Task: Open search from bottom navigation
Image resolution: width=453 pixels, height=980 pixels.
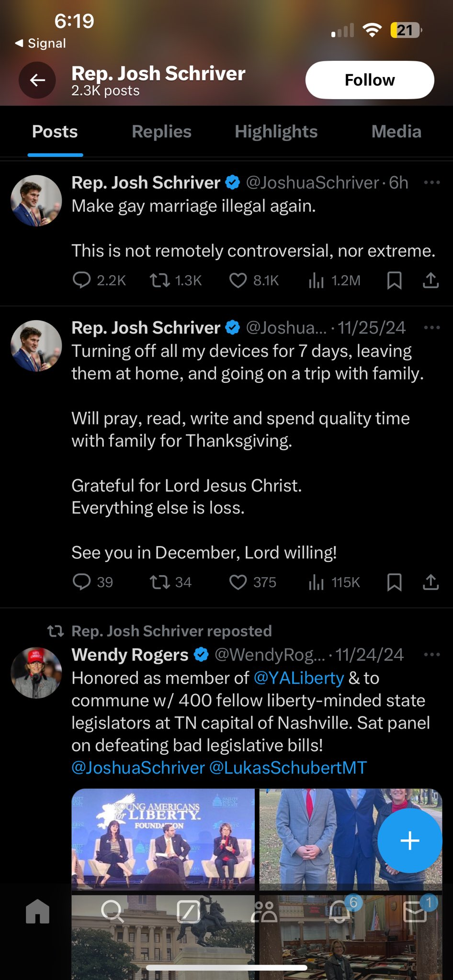Action: coord(113,911)
